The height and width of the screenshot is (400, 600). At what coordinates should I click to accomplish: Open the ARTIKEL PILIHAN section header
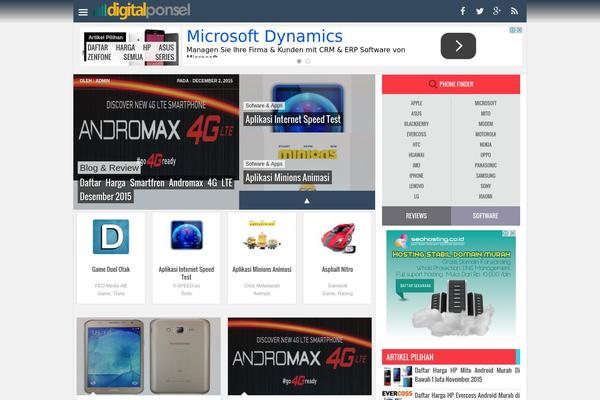click(x=451, y=357)
